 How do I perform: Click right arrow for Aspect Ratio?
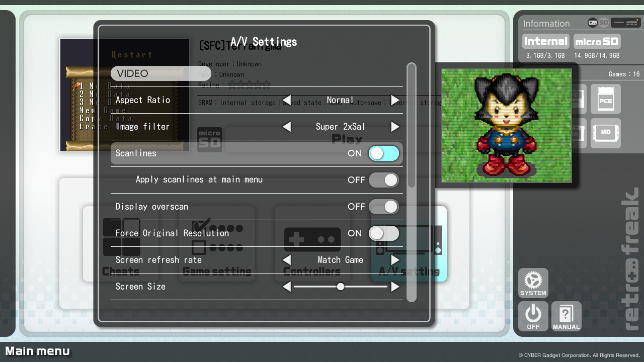click(x=395, y=100)
